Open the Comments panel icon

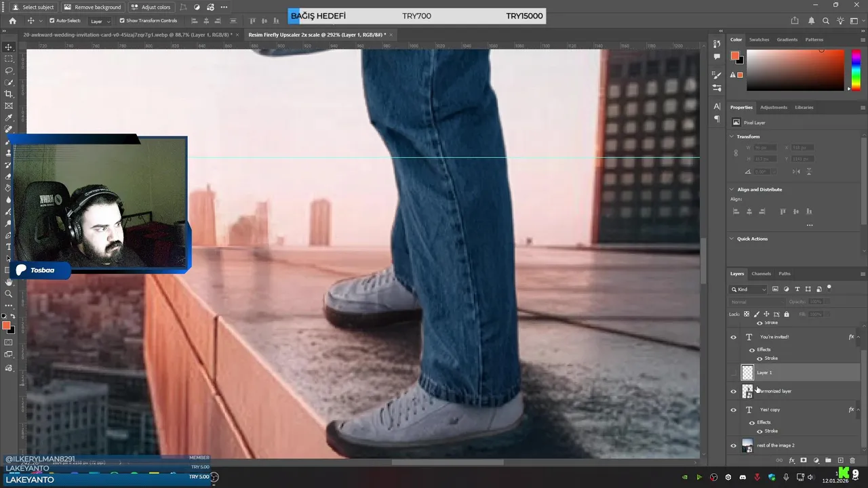coord(717,55)
